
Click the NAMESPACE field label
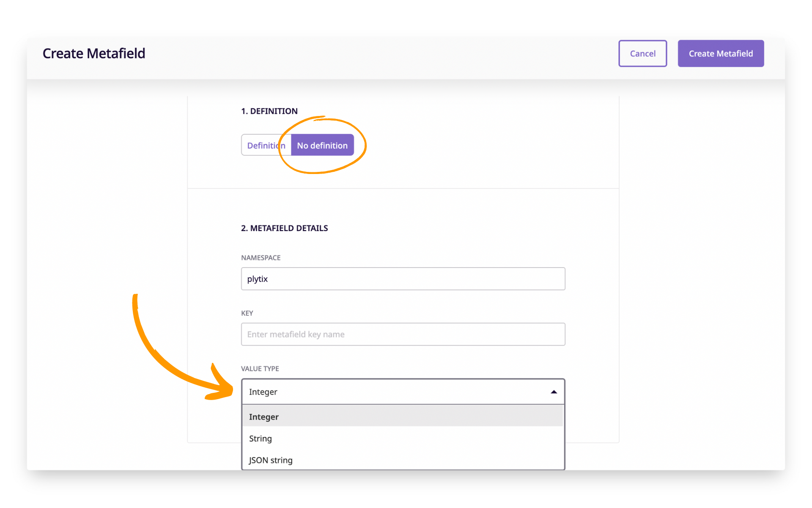(261, 257)
